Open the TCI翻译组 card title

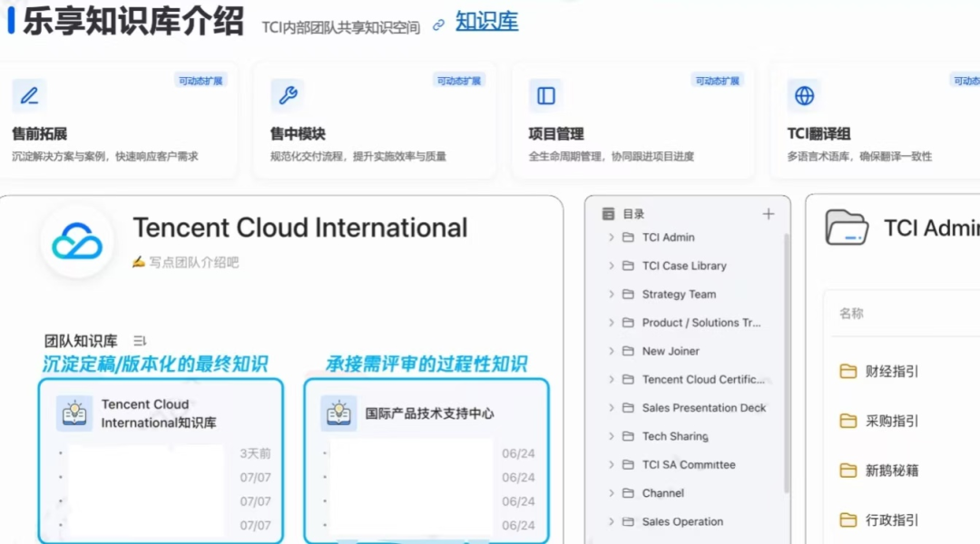click(818, 133)
